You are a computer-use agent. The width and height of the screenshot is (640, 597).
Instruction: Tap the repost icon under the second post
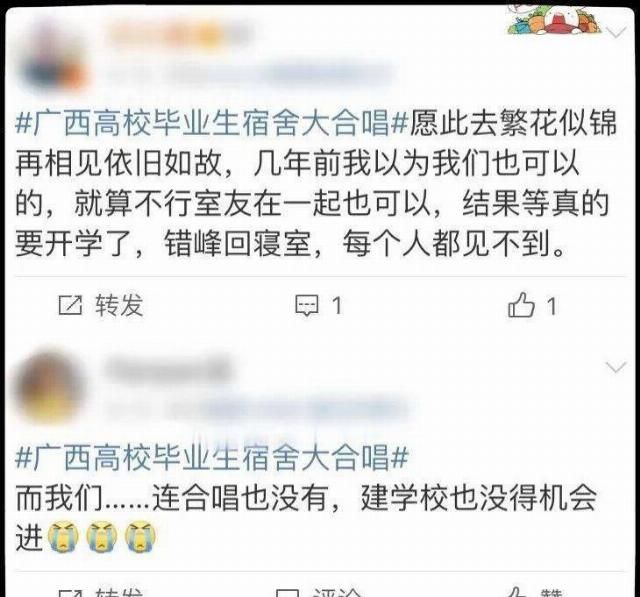tap(70, 593)
